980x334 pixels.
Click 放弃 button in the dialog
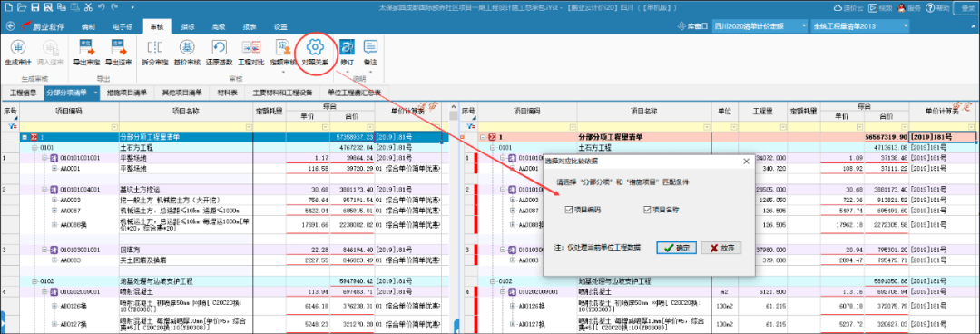coord(721,248)
